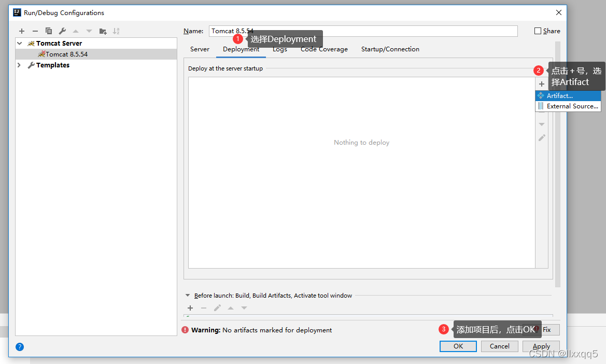Copy configuration icon in left toolbar
Image resolution: width=606 pixels, height=364 pixels.
coord(49,31)
